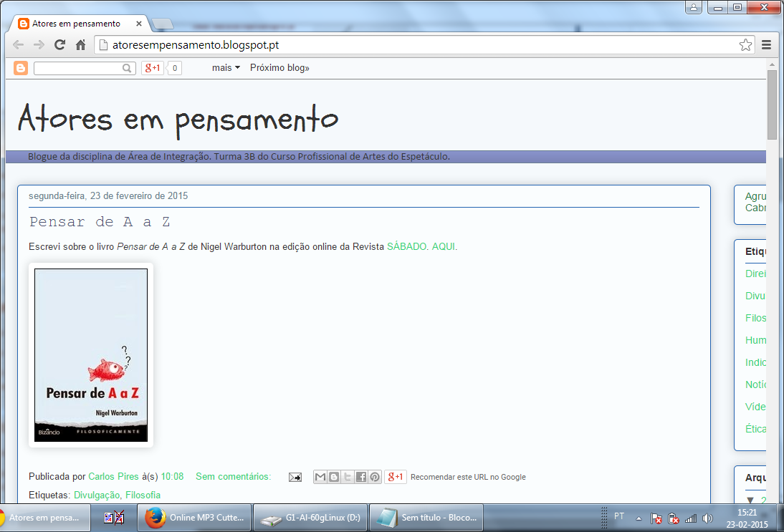Click the taskbar language switcher flag icon
The width and height of the screenshot is (784, 532).
click(x=114, y=518)
